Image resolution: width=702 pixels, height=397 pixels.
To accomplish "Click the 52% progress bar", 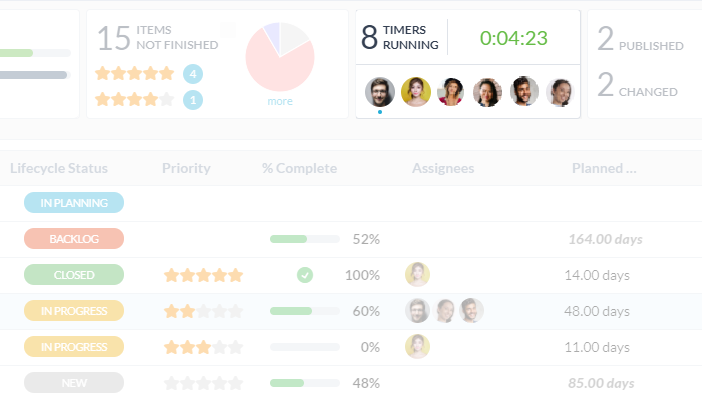I will tap(305, 239).
